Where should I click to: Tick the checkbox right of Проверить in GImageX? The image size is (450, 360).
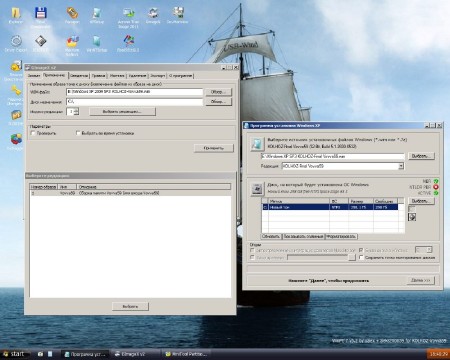point(78,133)
